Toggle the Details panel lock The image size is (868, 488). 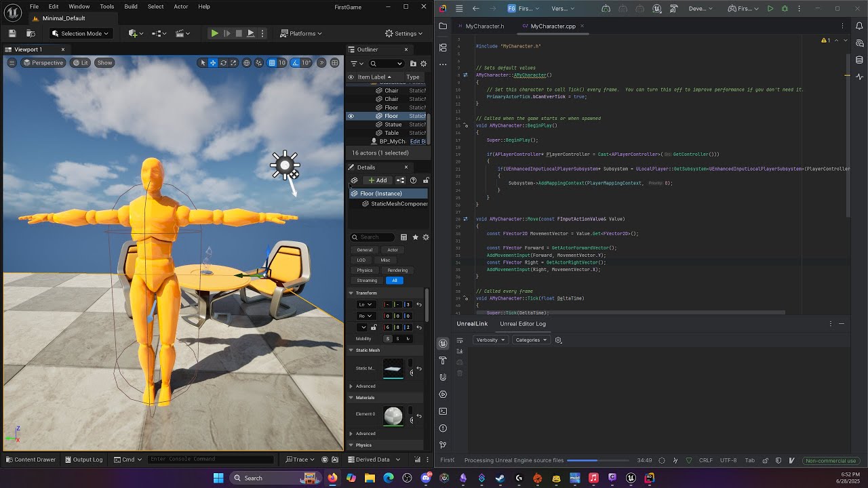(426, 180)
